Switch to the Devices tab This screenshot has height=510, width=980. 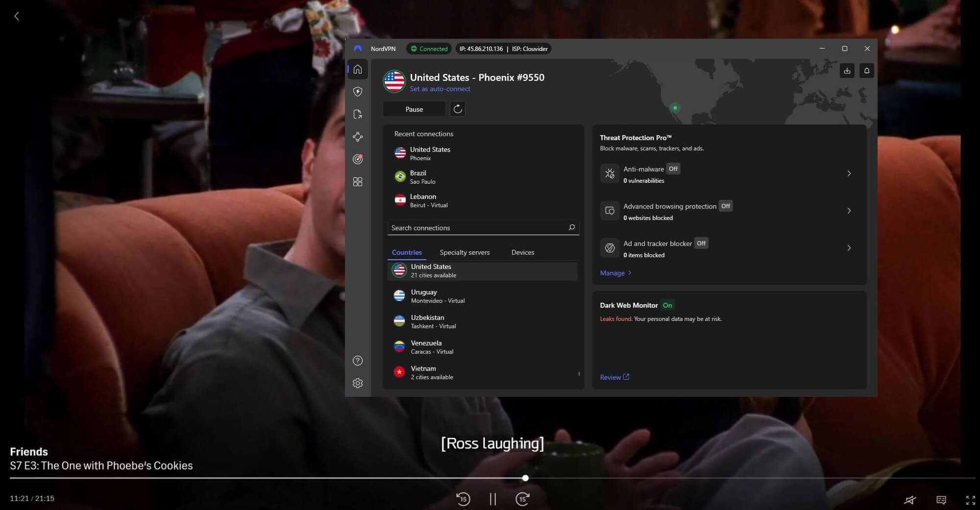pos(522,252)
